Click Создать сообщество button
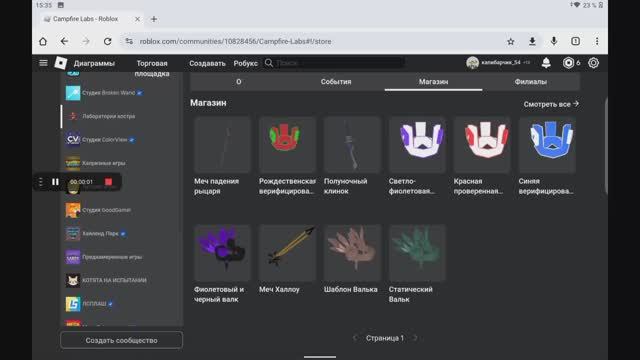Viewport: 640px width, 360px height. point(121,340)
